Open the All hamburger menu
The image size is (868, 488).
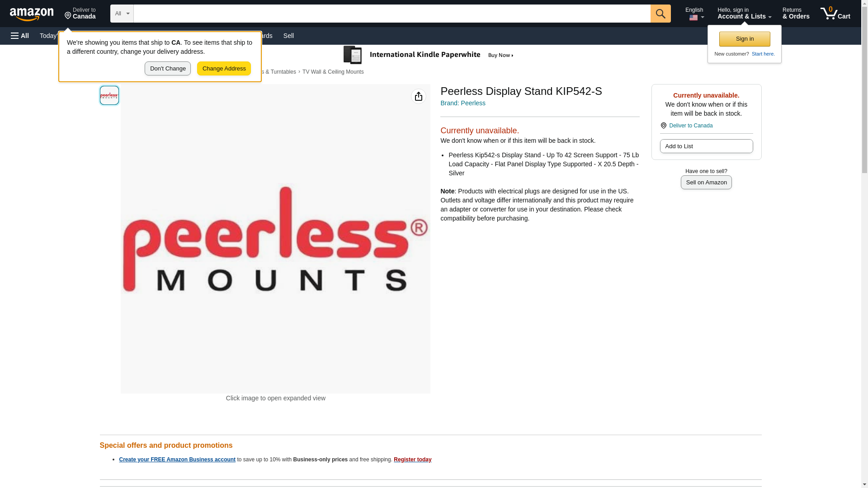pos(20,36)
